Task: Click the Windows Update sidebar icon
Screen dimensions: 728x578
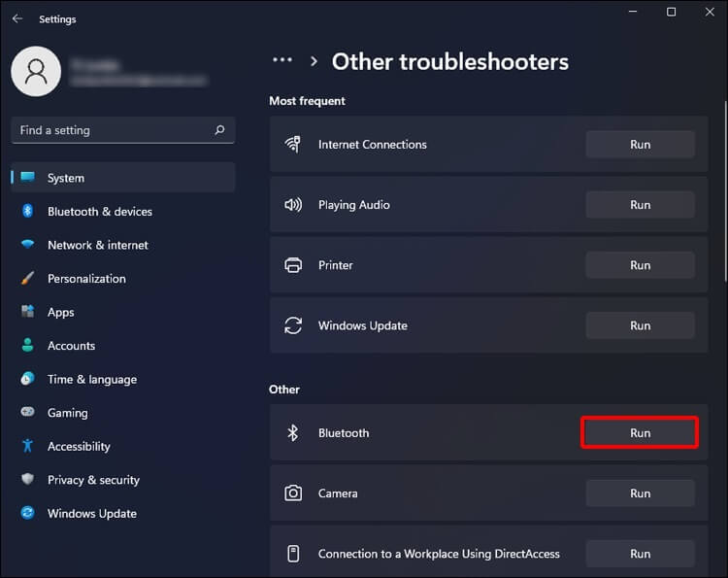Action: 27,513
